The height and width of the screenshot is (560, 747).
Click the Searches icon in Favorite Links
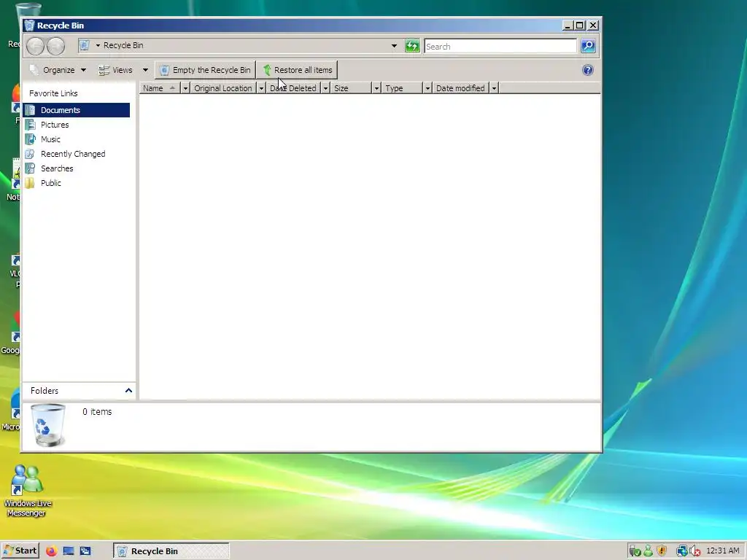click(x=30, y=168)
